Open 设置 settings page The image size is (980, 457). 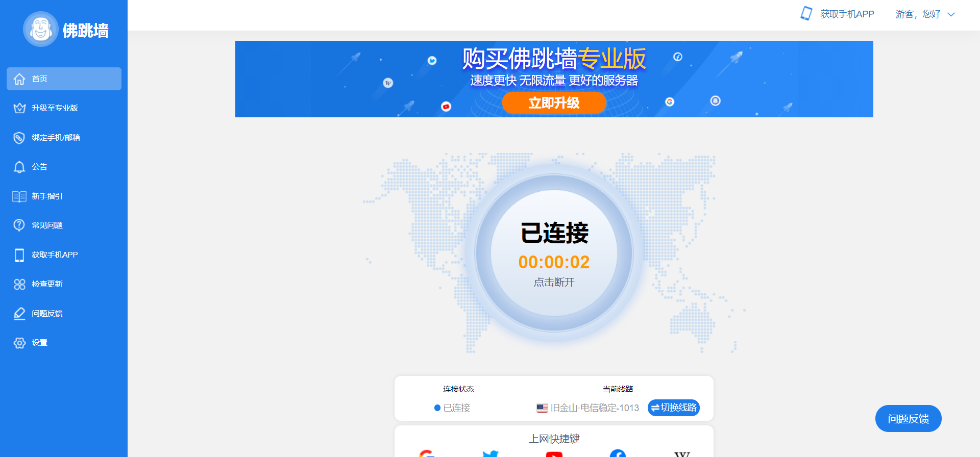click(x=64, y=343)
